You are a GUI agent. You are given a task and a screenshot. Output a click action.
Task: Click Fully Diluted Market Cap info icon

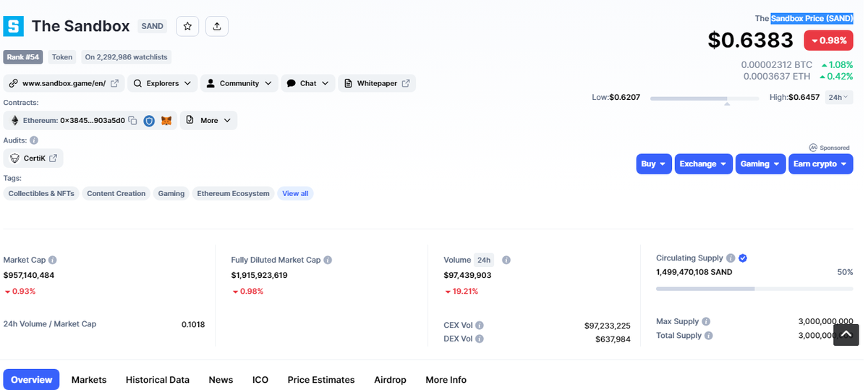coord(328,260)
